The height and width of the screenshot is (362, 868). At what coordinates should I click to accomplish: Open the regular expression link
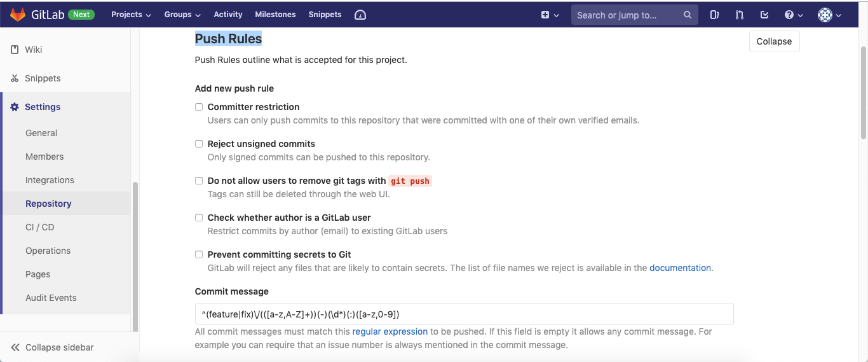390,331
